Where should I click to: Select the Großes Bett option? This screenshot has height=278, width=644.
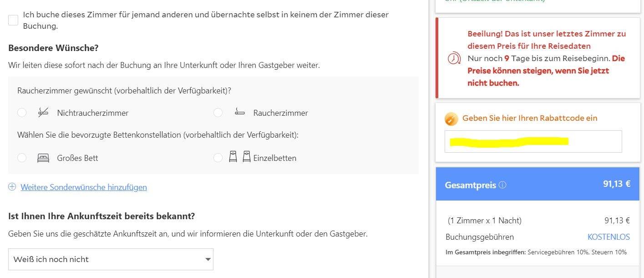click(21, 158)
